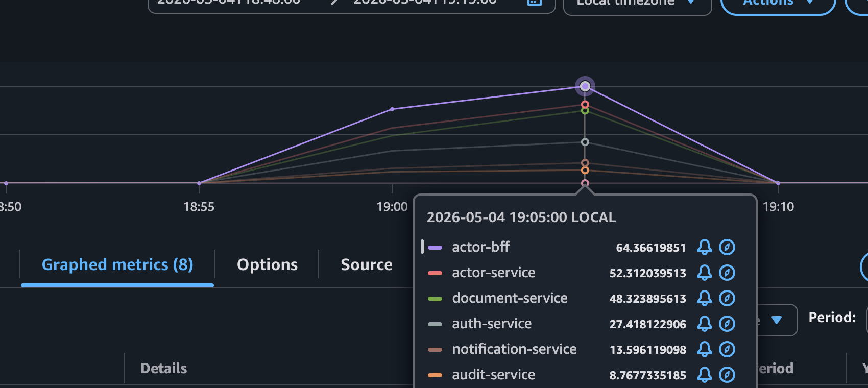Click the value 52.312039513
Viewport: 868px width, 388px height.
click(x=647, y=273)
